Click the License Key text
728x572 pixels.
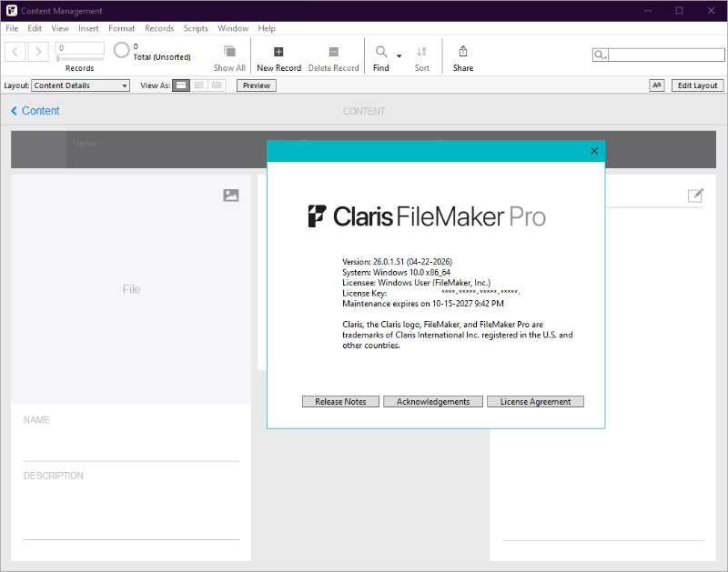(365, 294)
